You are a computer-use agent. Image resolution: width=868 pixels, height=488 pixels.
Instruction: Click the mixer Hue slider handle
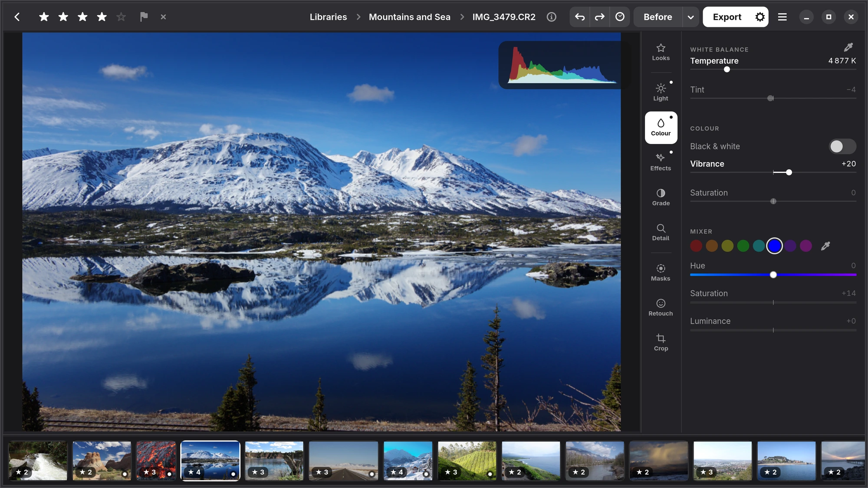coord(773,275)
